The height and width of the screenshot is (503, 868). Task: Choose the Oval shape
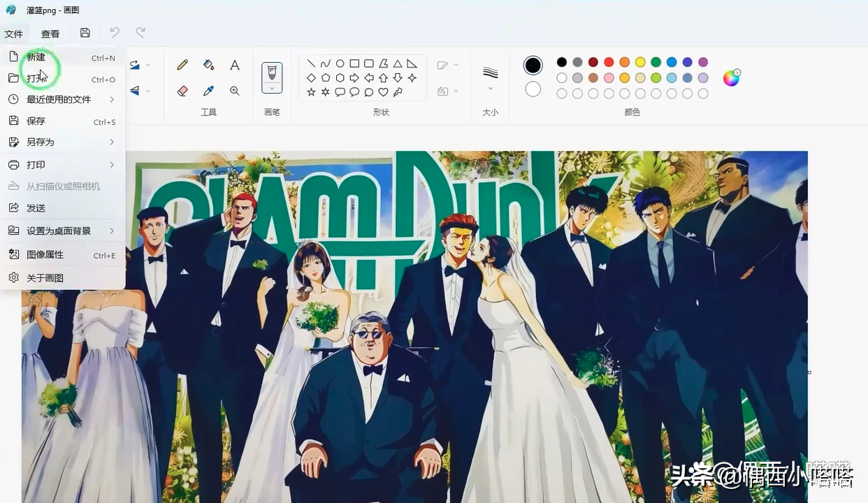(340, 64)
